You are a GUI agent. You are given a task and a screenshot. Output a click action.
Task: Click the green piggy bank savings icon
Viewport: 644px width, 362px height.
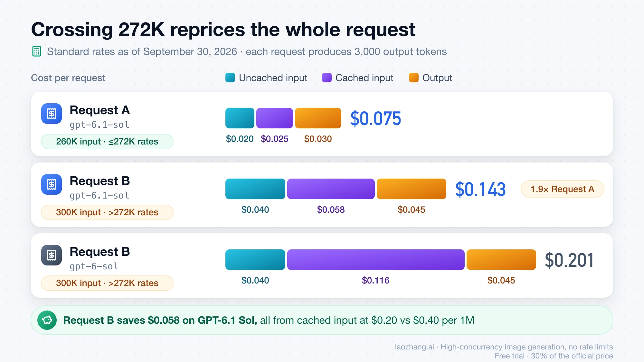point(47,320)
